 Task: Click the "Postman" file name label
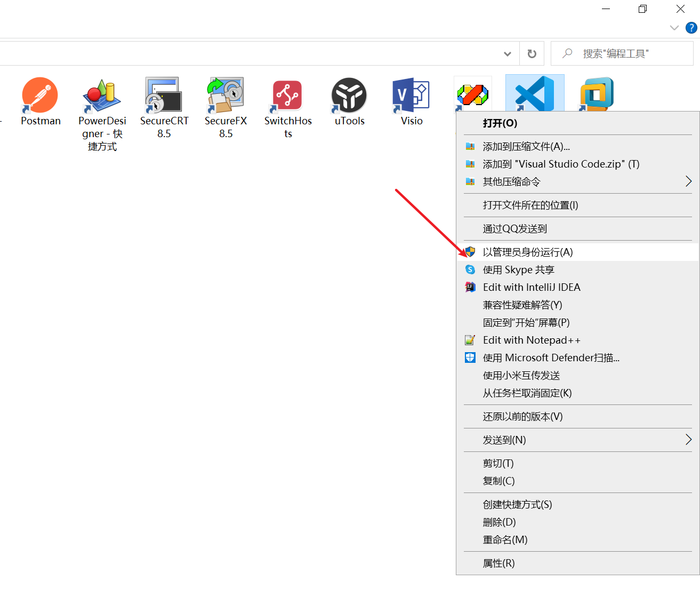[41, 121]
